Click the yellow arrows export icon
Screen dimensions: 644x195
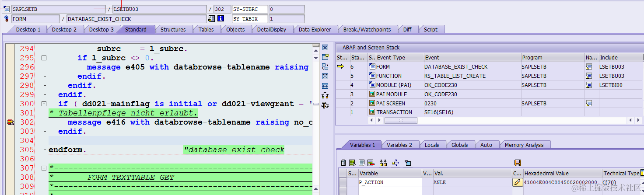pyautogui.click(x=395, y=163)
